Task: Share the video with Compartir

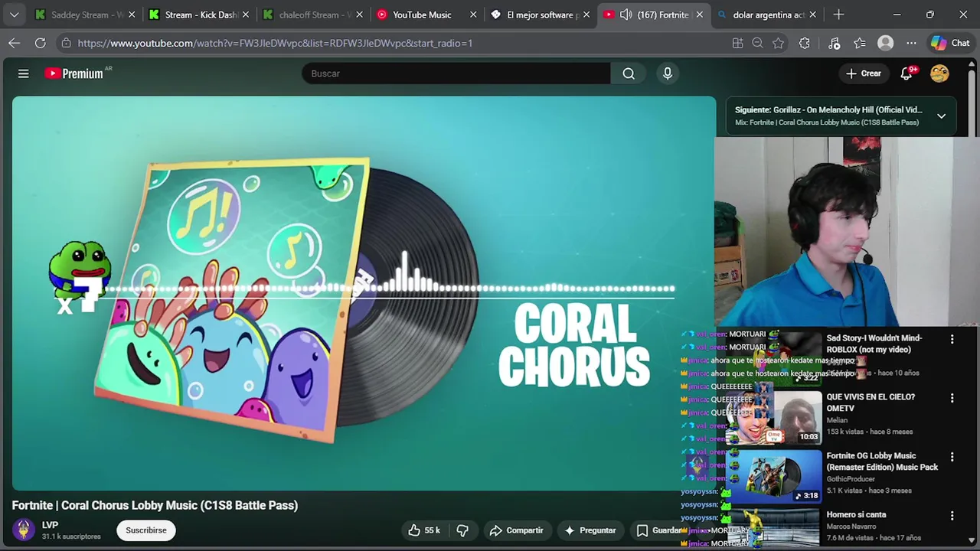Action: coord(517,530)
